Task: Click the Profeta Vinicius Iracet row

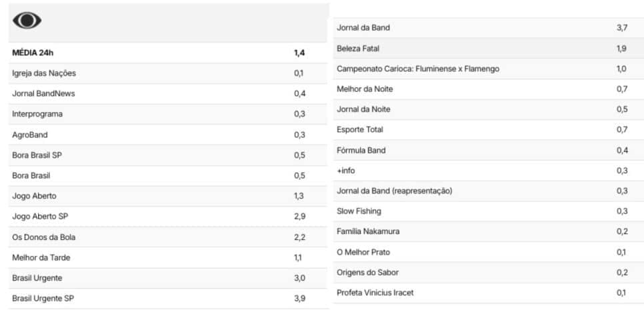Action: 489,293
